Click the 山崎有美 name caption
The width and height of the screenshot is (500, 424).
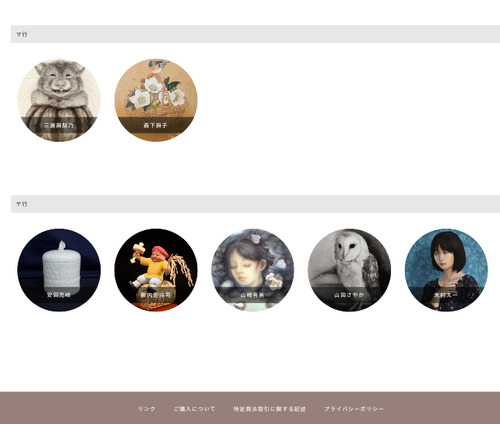click(x=252, y=295)
